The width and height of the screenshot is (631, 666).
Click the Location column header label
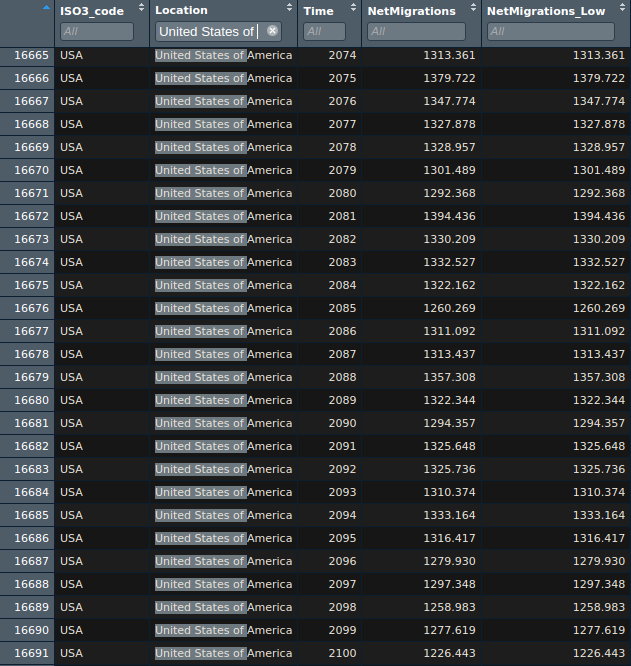tap(182, 11)
